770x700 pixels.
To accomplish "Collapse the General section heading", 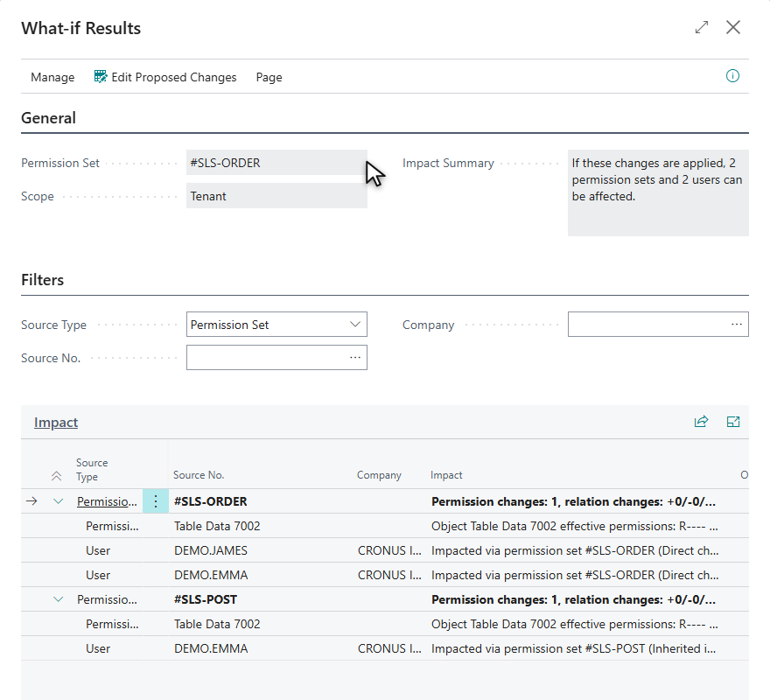I will (x=49, y=118).
